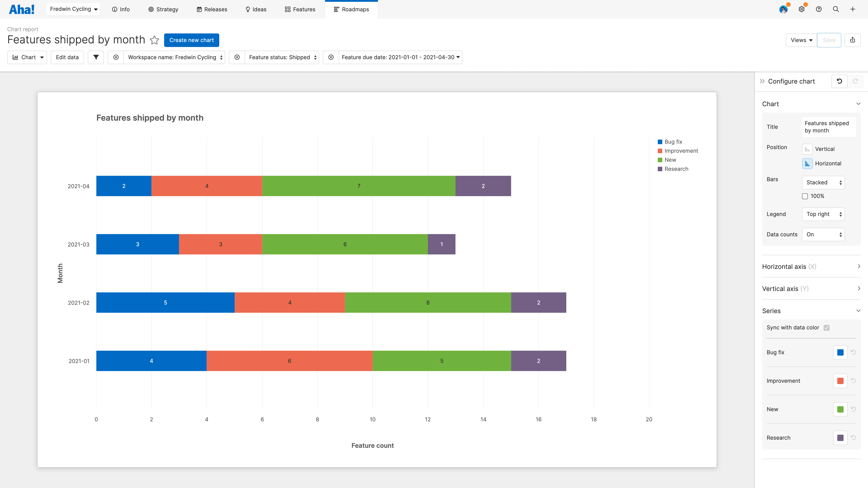This screenshot has width=868, height=488.
Task: Switch to the Features tab
Action: coord(300,9)
